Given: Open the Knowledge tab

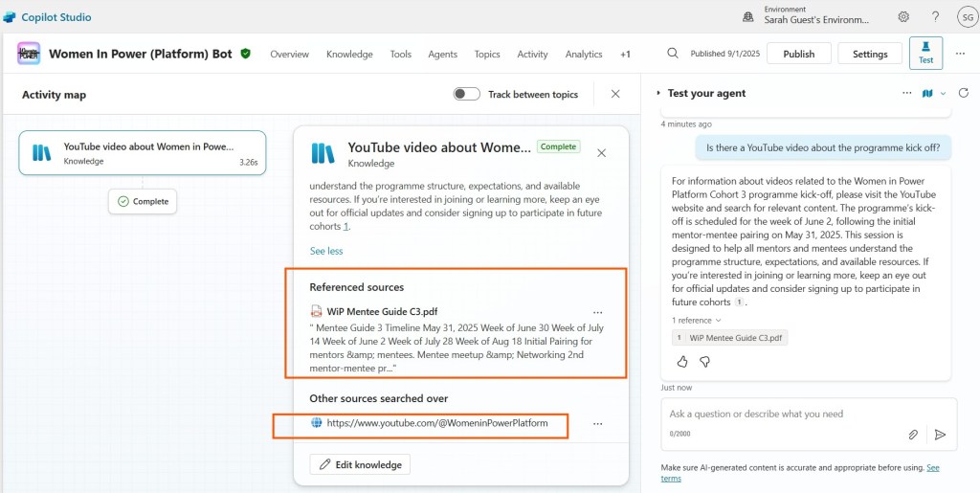Looking at the screenshot, I should [349, 55].
